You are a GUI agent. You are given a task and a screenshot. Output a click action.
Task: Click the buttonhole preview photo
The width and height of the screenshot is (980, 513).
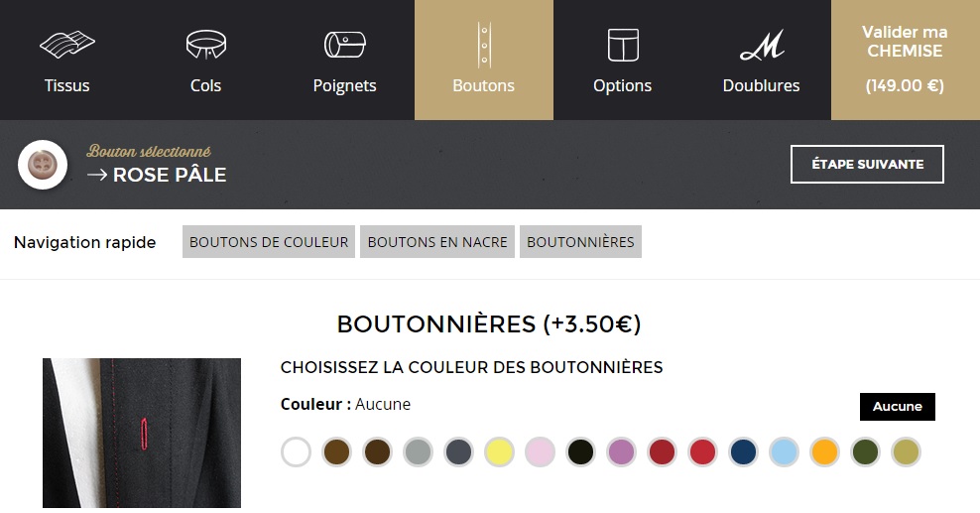click(x=142, y=435)
